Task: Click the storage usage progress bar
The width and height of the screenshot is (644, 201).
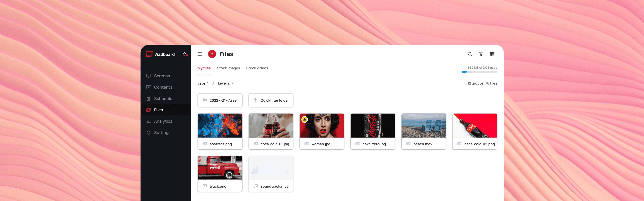Action: pyautogui.click(x=479, y=72)
